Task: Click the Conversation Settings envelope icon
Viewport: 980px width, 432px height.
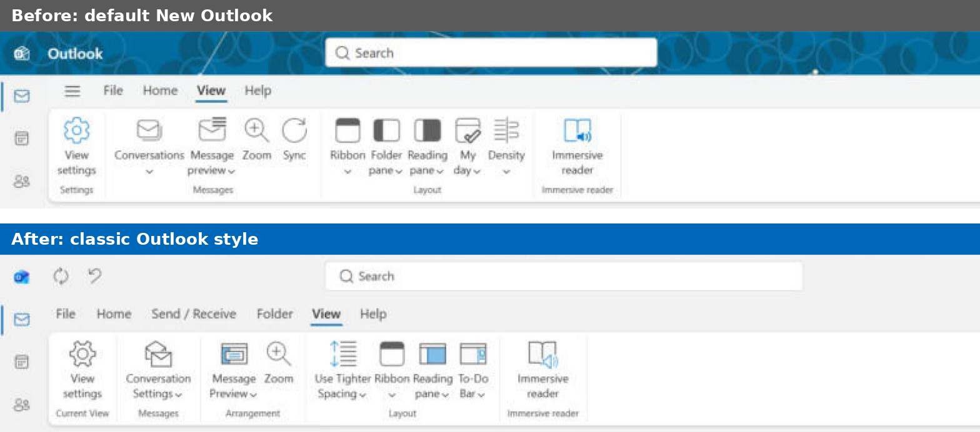Action: click(x=158, y=354)
